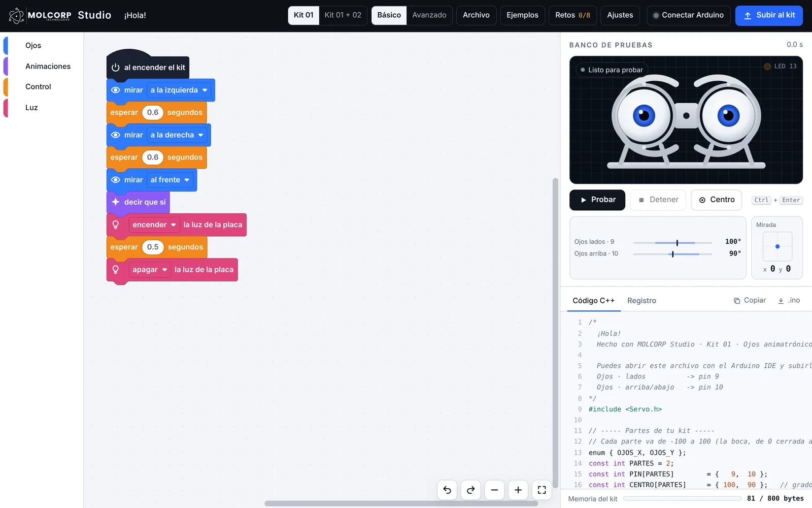
Task: Open 'al frente' direction dropdown
Action: (170, 180)
